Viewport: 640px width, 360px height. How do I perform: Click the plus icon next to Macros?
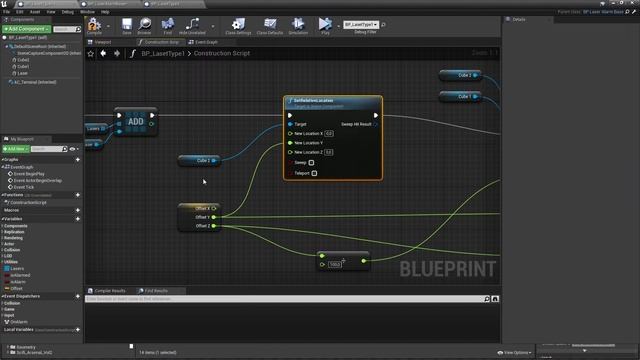coord(78,210)
